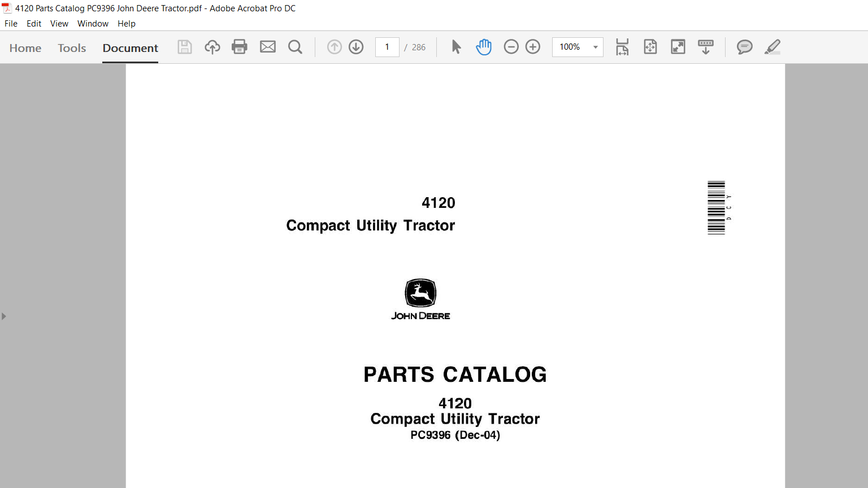868x488 pixels.
Task: Click the PARTS CATALOG heading text
Action: click(x=455, y=374)
